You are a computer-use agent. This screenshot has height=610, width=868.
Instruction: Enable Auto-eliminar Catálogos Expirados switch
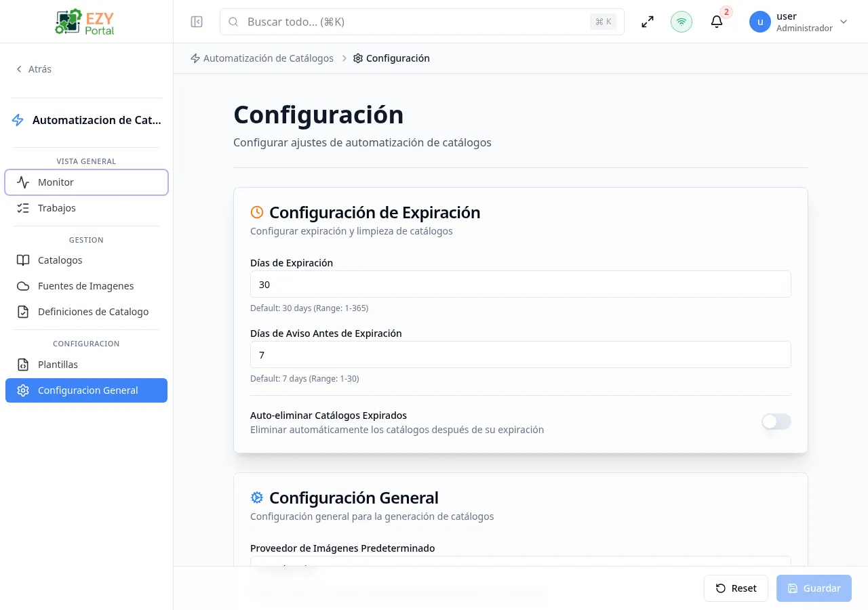pos(776,422)
